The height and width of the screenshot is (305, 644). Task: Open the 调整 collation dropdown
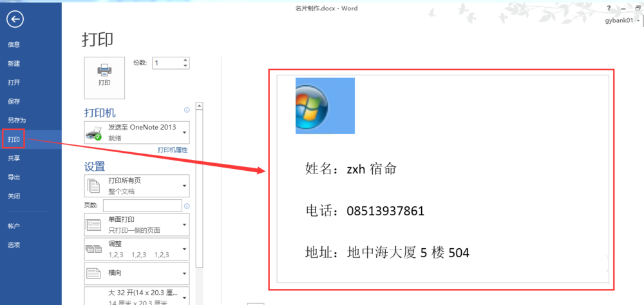tap(137, 249)
